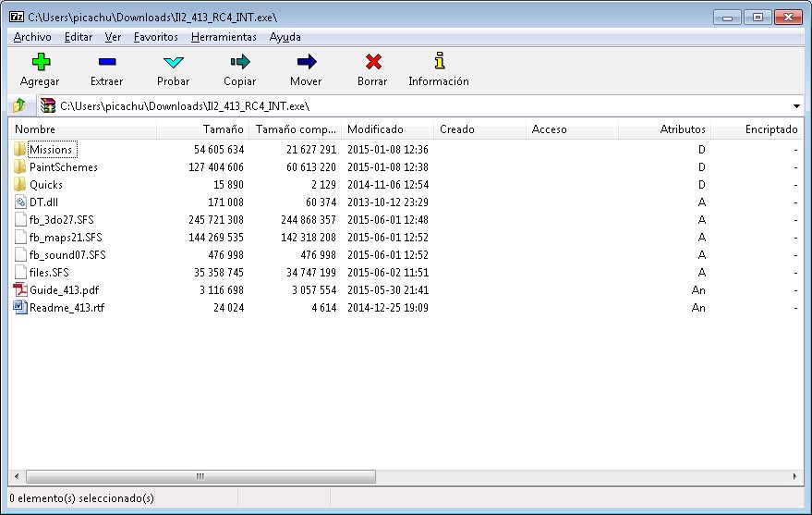Click date 2013-10-12 23:29

[x=388, y=202]
